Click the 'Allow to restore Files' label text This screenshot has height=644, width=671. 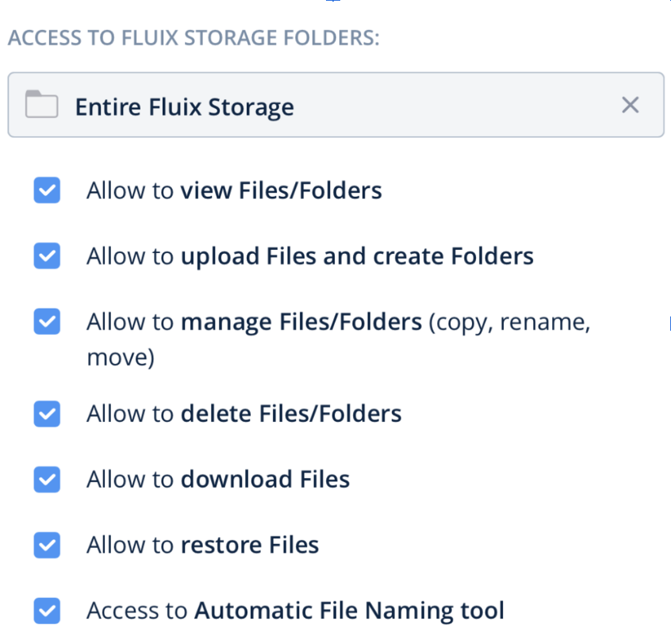202,545
